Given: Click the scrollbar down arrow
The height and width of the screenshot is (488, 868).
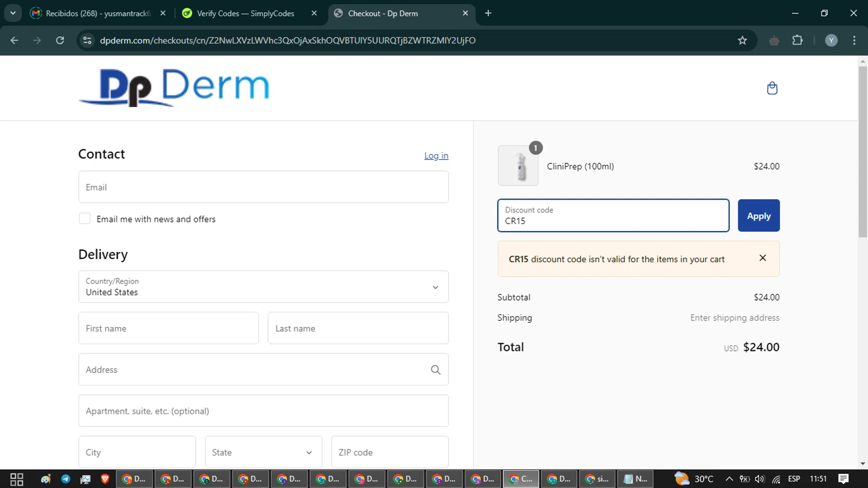Looking at the screenshot, I should 863,464.
